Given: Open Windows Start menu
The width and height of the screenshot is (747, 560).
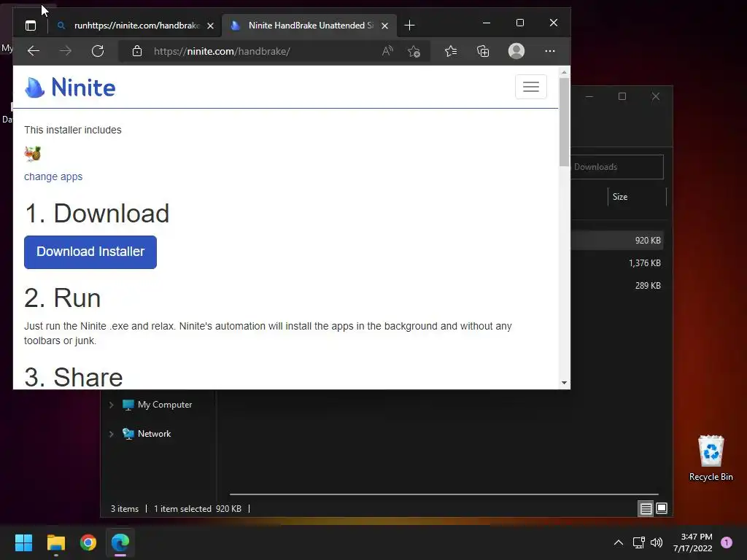Looking at the screenshot, I should [23, 542].
